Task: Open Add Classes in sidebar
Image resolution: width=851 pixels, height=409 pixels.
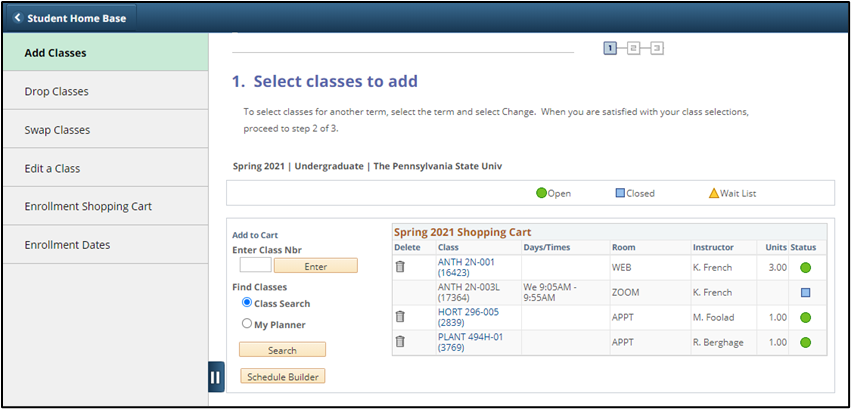Action: 105,53
